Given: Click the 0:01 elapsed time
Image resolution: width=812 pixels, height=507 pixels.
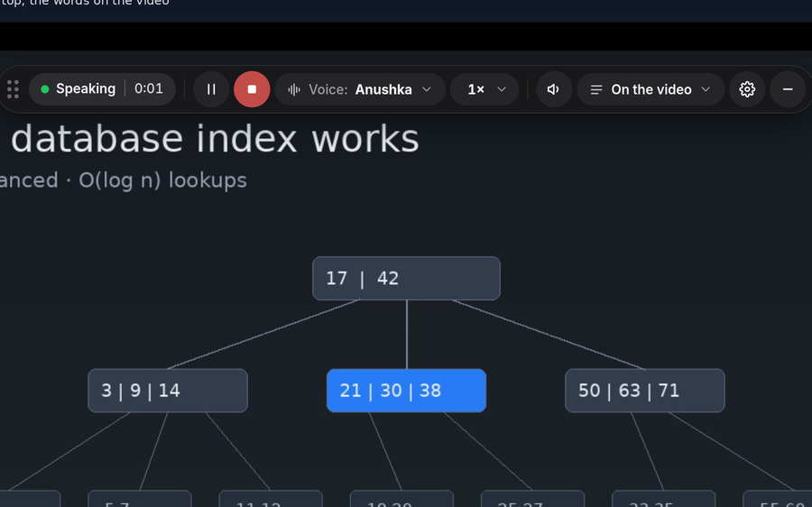Looking at the screenshot, I should [x=149, y=89].
